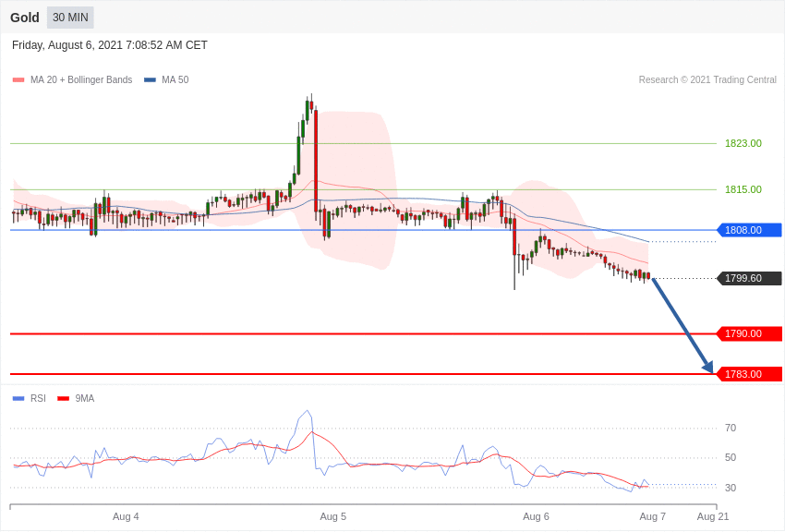Click the red 1790.00 support price tag
Image resolution: width=785 pixels, height=532 pixels.
point(749,333)
